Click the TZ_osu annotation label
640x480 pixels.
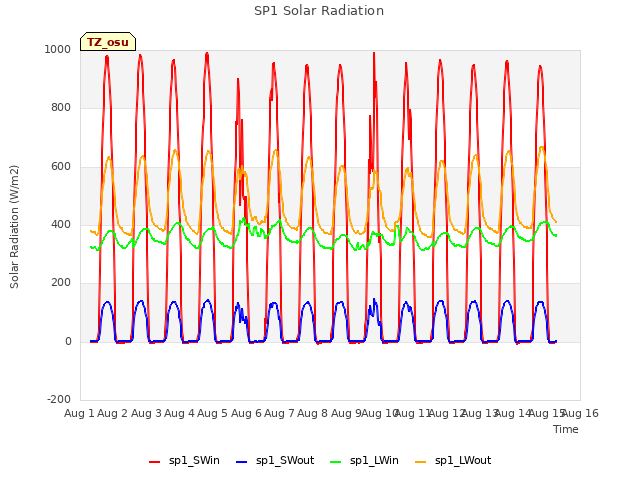point(108,42)
